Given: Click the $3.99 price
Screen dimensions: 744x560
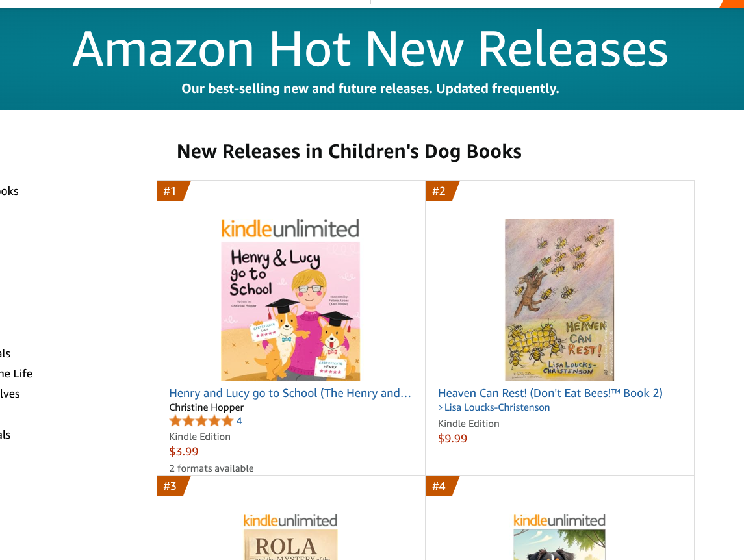Looking at the screenshot, I should coord(184,452).
